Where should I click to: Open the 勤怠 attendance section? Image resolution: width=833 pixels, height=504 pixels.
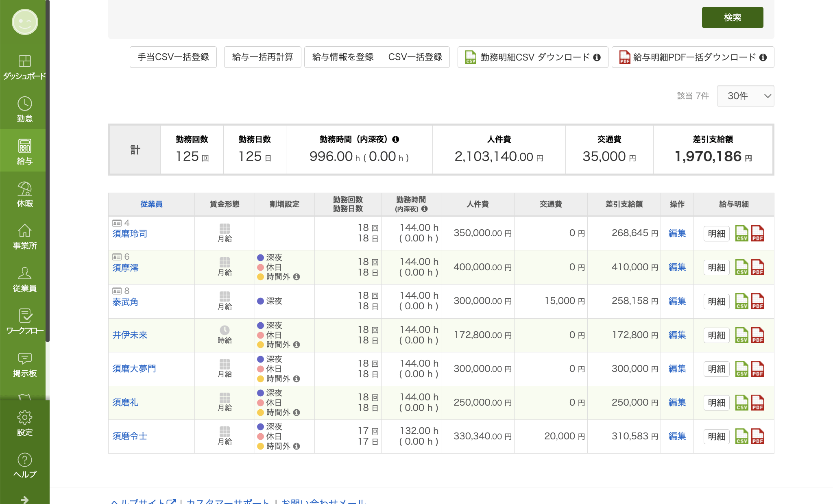pyautogui.click(x=25, y=109)
